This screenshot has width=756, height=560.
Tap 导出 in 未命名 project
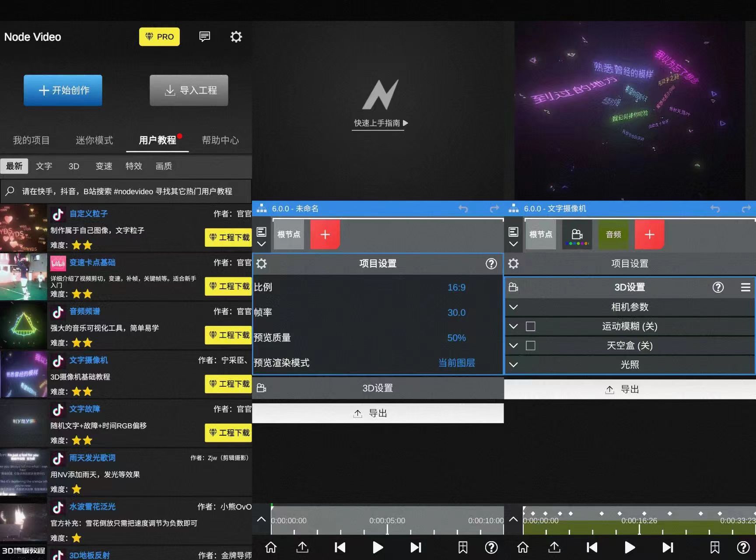[x=378, y=413]
